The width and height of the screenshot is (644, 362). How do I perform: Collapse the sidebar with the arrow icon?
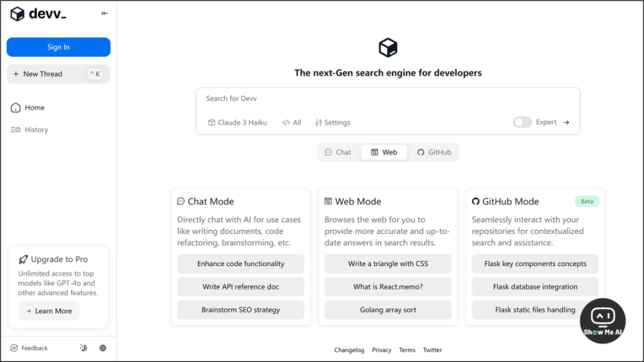coord(105,13)
